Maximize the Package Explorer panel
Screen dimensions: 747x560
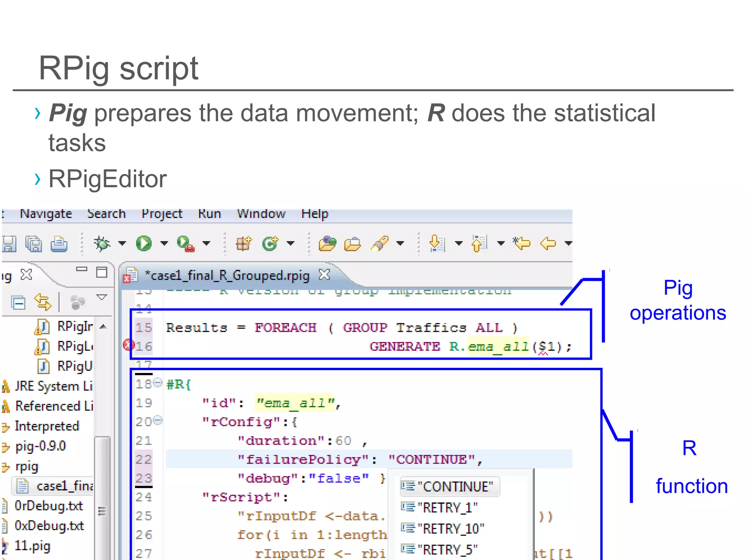(x=101, y=272)
